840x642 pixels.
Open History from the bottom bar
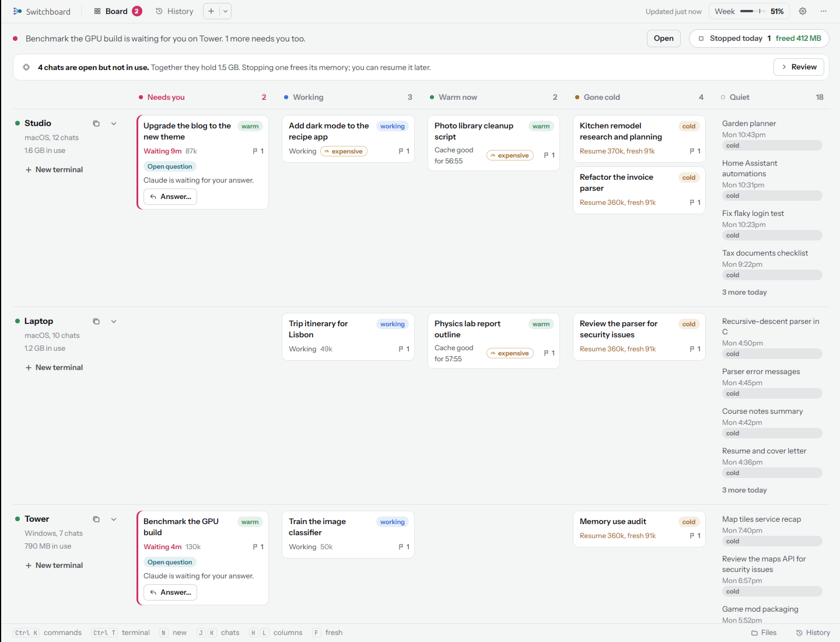(x=813, y=633)
